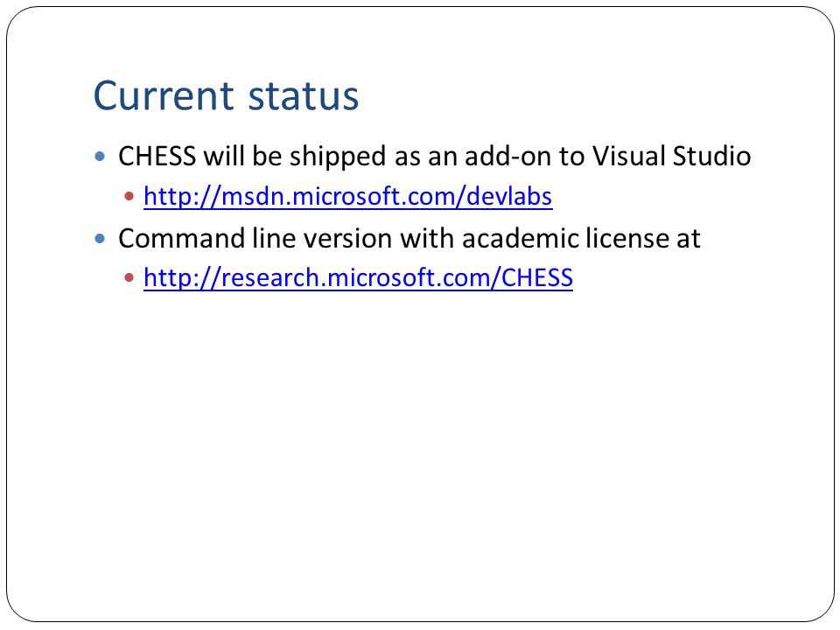Select the blue bullet before 'CHESS will be shipped'

[x=100, y=157]
